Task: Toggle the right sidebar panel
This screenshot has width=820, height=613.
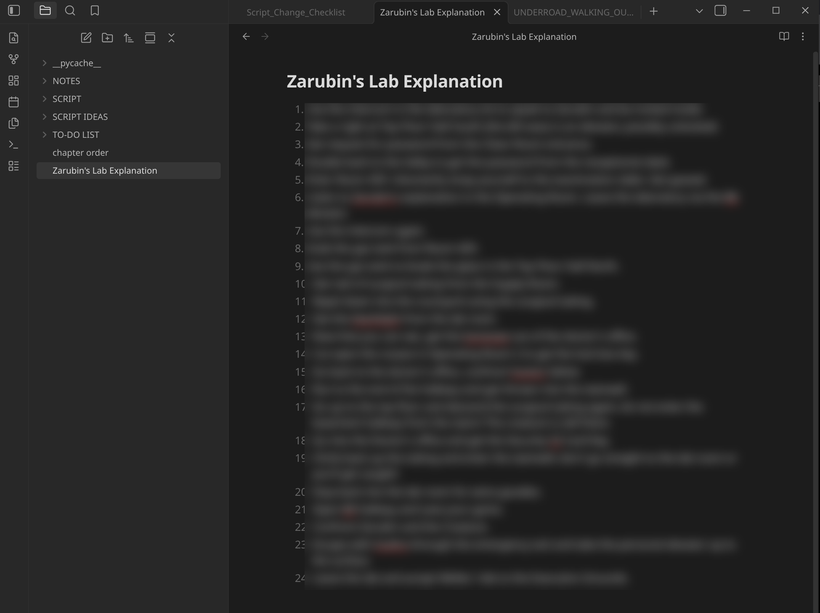Action: click(721, 10)
